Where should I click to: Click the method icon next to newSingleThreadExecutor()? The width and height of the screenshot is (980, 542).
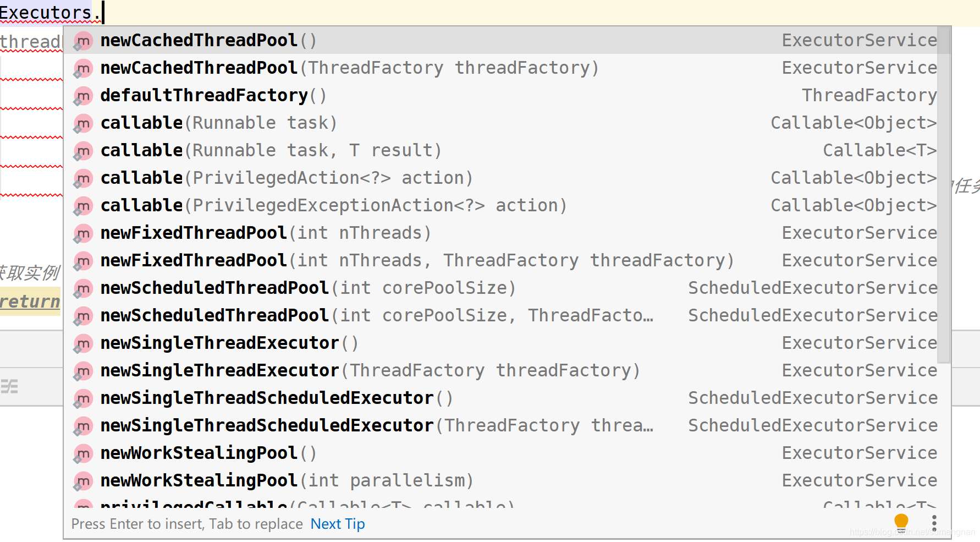point(82,343)
